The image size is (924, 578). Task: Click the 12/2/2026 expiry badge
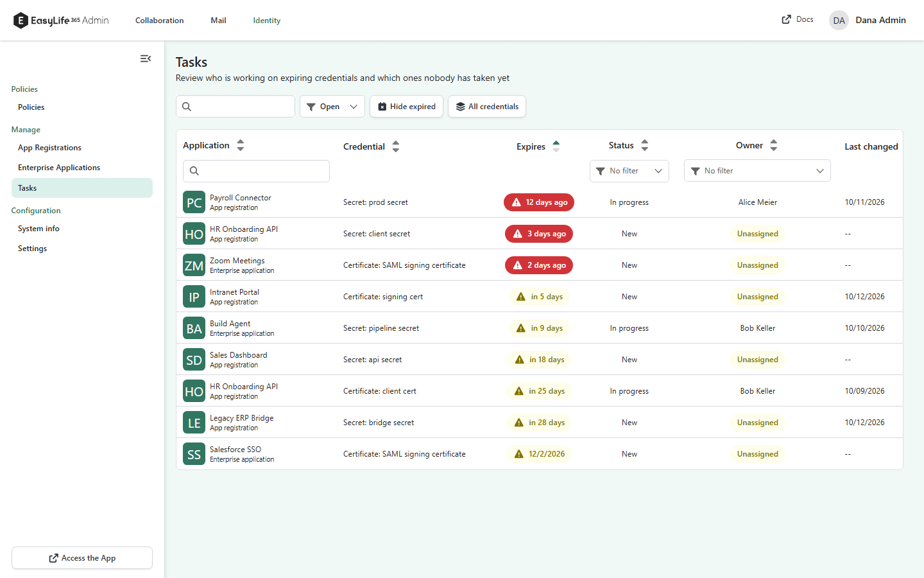(x=539, y=454)
